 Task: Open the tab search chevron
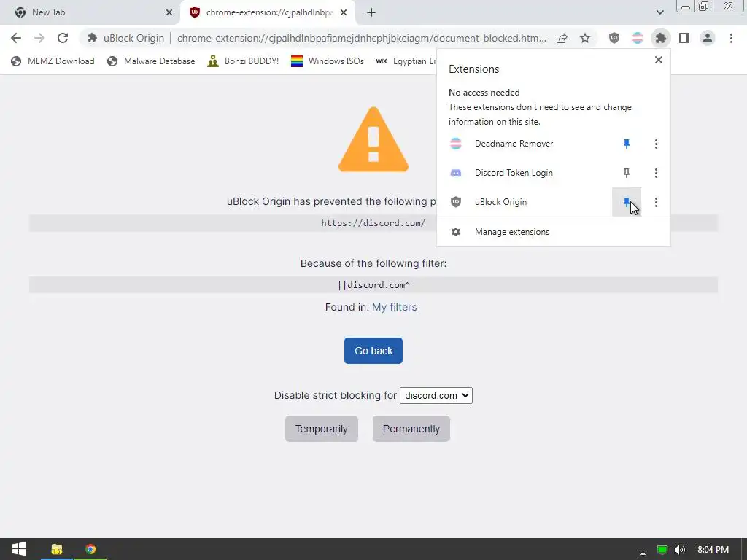[x=659, y=12]
